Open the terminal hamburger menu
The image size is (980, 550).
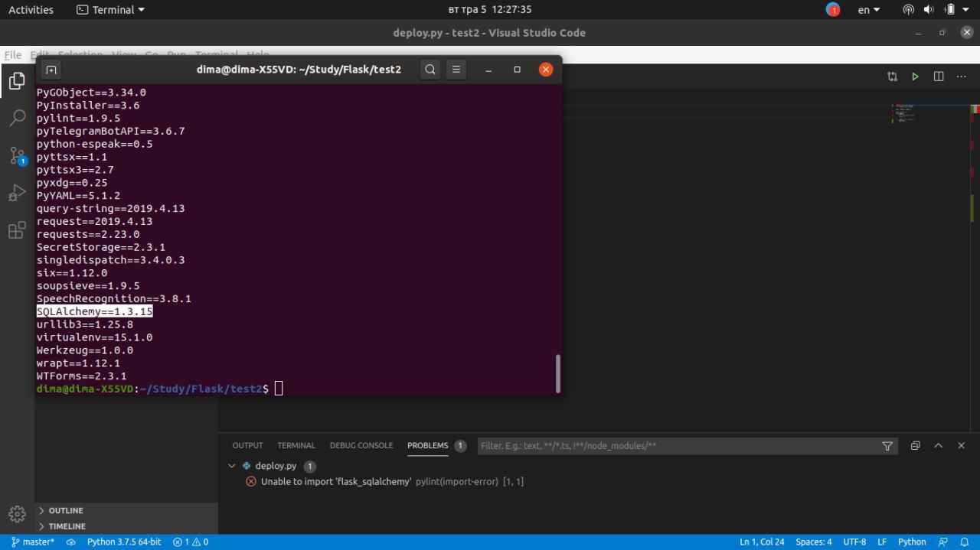pos(456,70)
